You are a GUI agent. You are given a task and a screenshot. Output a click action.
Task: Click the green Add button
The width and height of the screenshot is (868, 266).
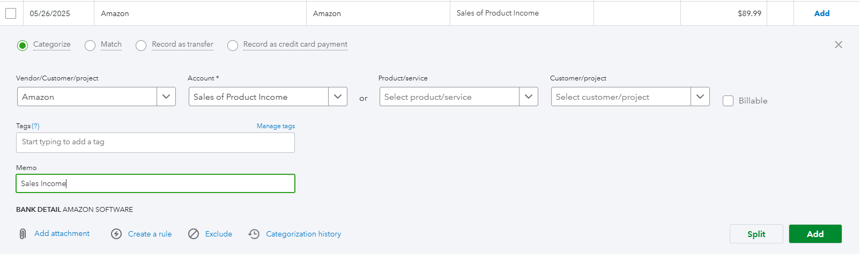tap(815, 234)
